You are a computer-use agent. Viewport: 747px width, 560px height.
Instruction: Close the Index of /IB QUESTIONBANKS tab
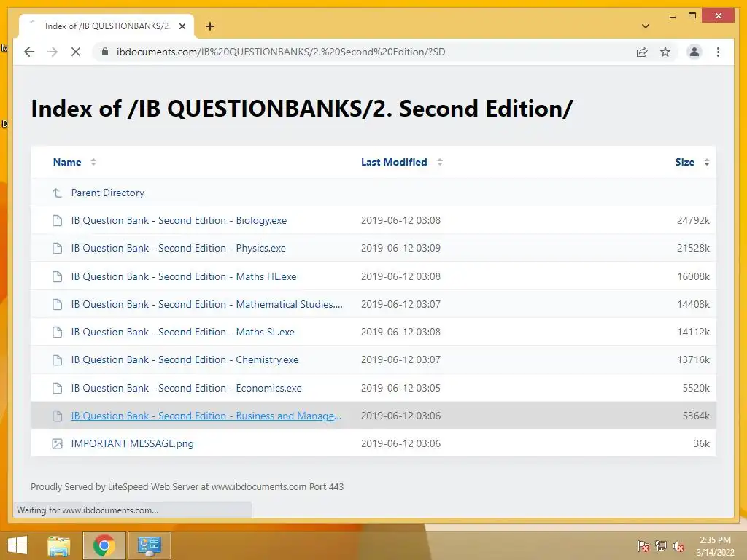pyautogui.click(x=182, y=26)
